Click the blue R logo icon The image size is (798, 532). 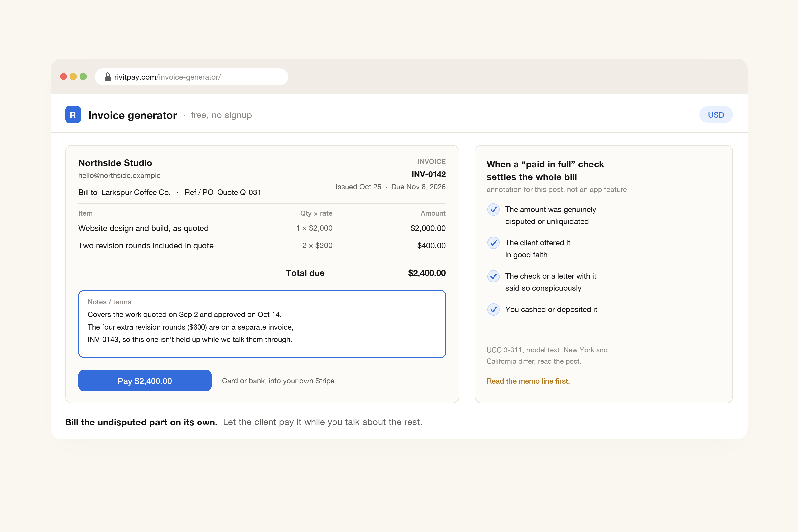click(x=73, y=115)
